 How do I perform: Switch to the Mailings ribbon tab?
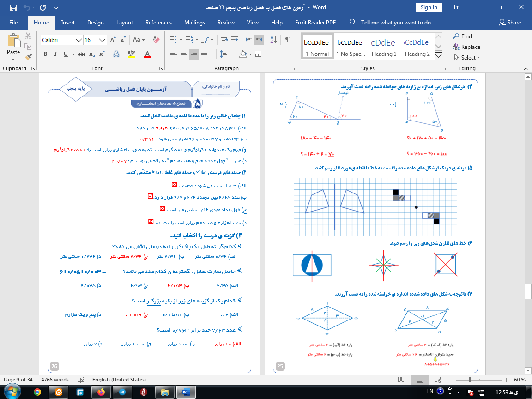click(194, 22)
